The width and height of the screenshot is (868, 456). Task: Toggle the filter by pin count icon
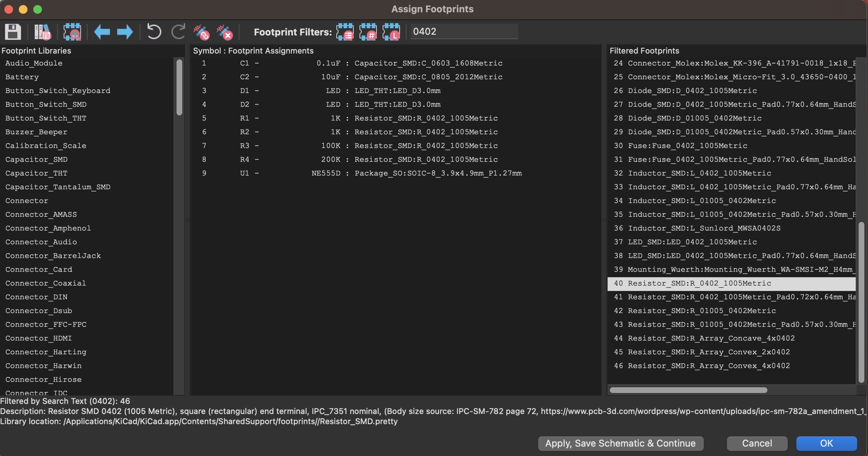click(x=368, y=31)
